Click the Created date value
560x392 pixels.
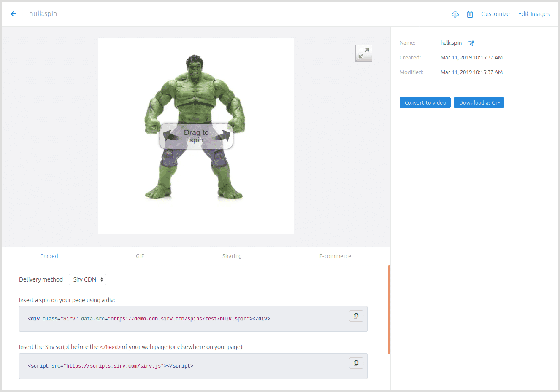(x=471, y=58)
